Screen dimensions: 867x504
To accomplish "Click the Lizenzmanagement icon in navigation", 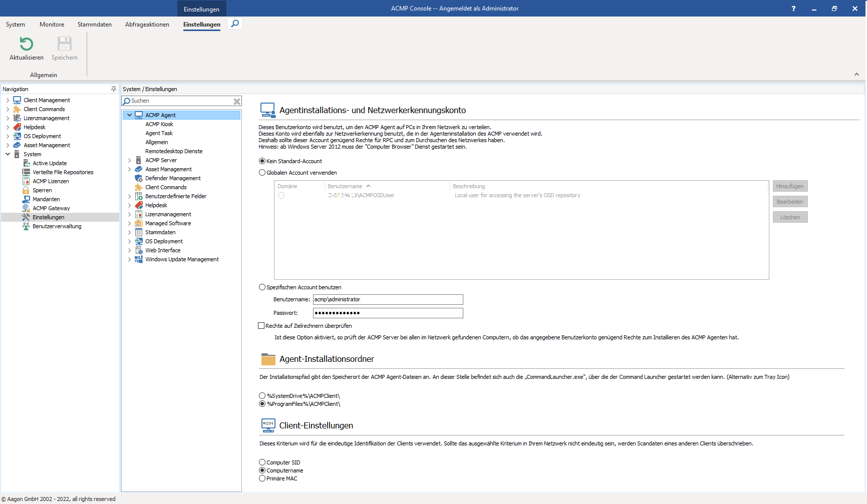I will [17, 118].
